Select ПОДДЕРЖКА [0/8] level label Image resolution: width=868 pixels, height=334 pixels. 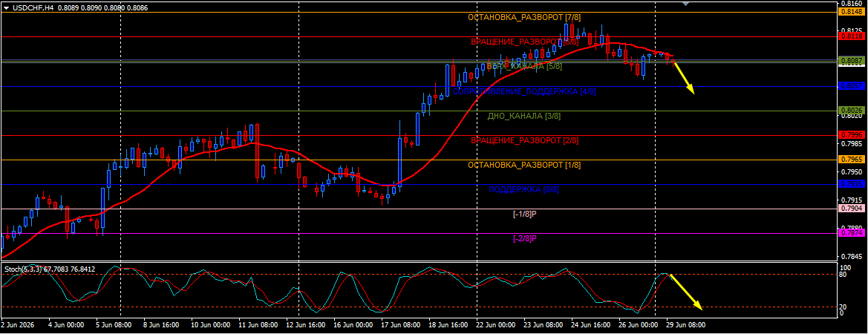(x=524, y=189)
